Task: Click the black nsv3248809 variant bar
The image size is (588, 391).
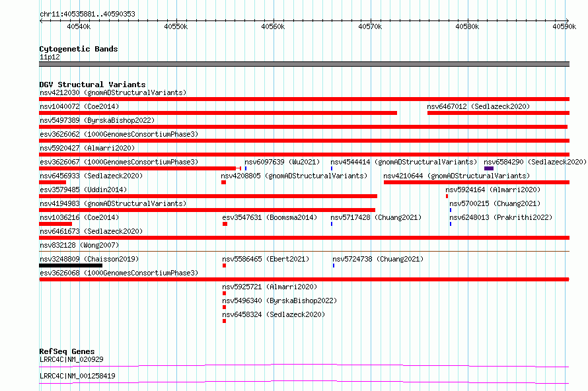Action: point(71,266)
